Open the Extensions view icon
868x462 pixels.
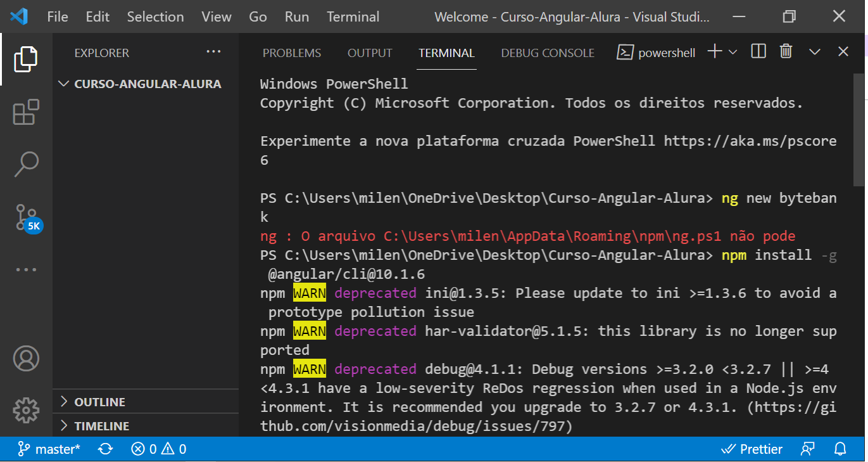click(x=26, y=112)
